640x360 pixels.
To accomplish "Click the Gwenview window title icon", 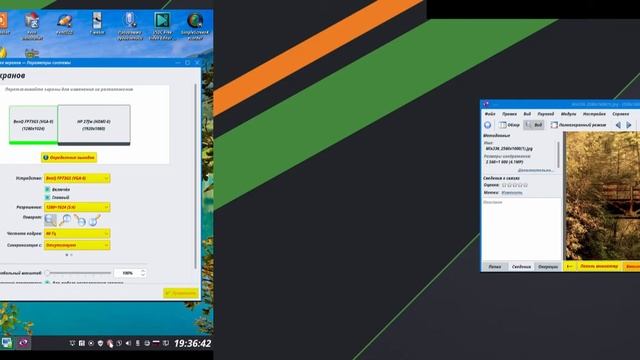I will point(486,104).
